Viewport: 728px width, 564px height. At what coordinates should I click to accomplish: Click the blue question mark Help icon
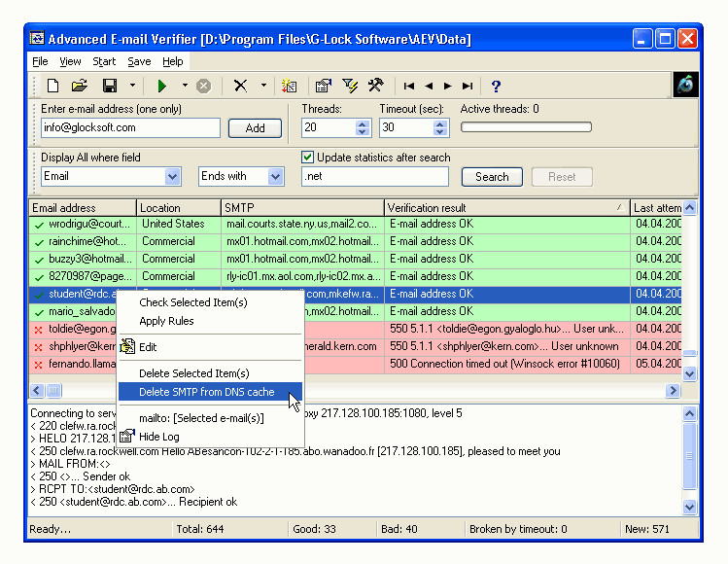[x=496, y=86]
